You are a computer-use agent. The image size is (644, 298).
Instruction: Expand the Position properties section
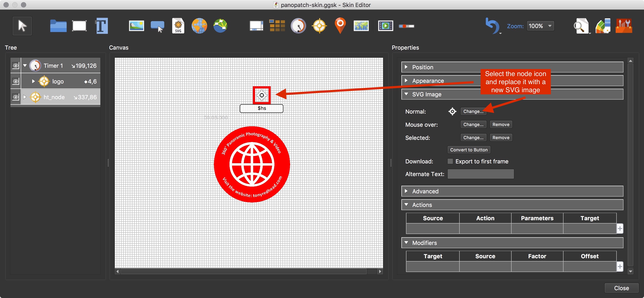point(406,67)
